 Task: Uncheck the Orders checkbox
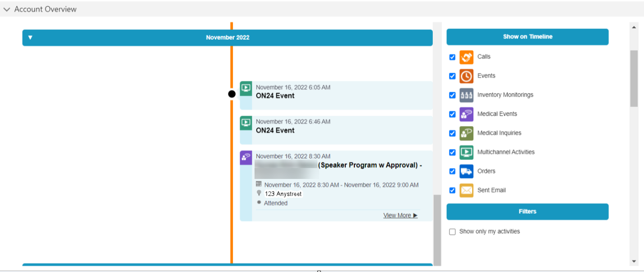pyautogui.click(x=452, y=171)
